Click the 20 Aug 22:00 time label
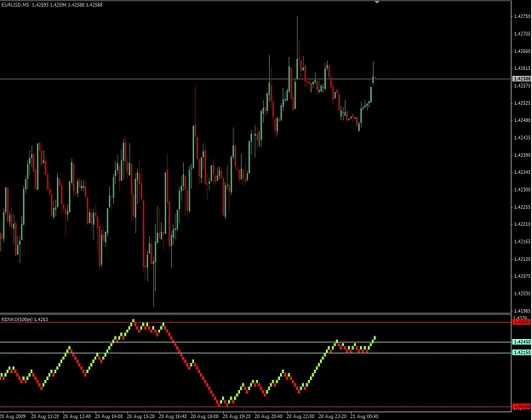This screenshot has width=532, height=420. point(300,417)
